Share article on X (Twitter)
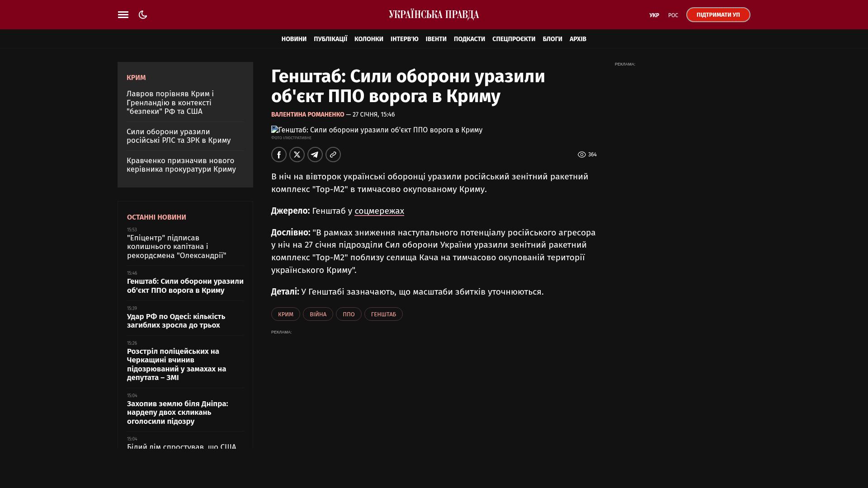 point(297,155)
